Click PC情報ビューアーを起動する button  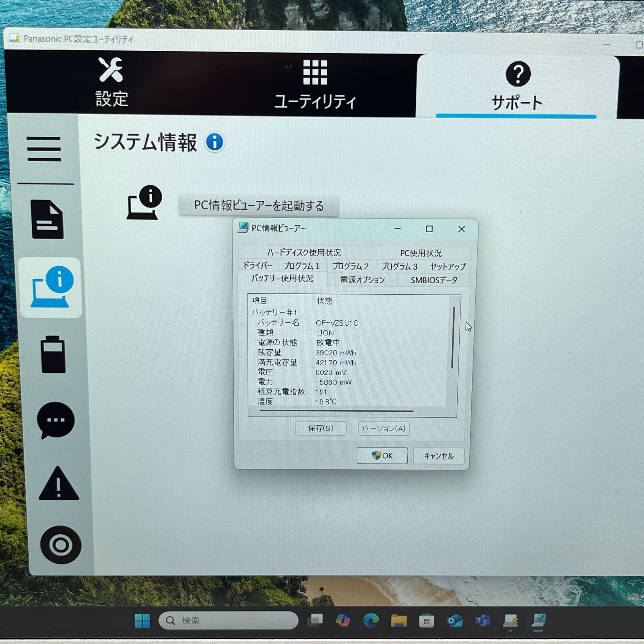click(259, 206)
